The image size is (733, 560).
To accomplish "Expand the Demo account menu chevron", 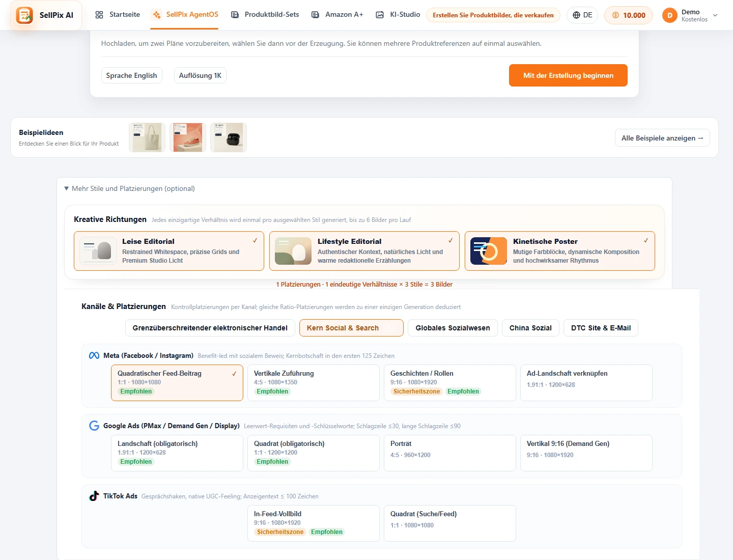I will pyautogui.click(x=715, y=15).
